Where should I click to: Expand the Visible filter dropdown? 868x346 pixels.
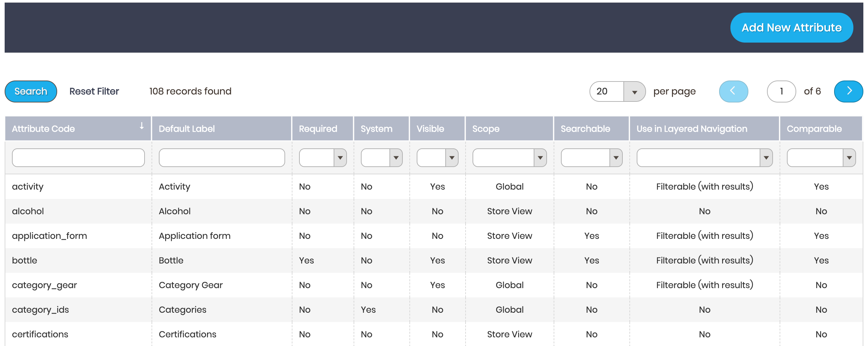point(452,158)
